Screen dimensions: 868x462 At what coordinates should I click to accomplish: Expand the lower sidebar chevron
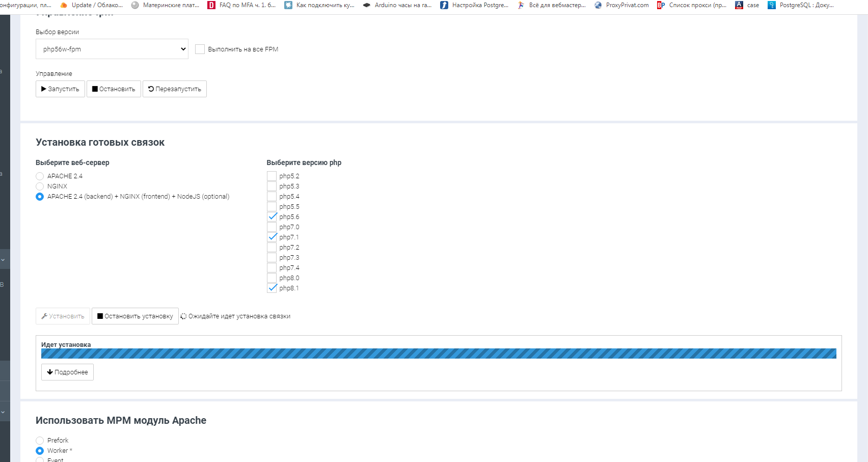point(3,412)
